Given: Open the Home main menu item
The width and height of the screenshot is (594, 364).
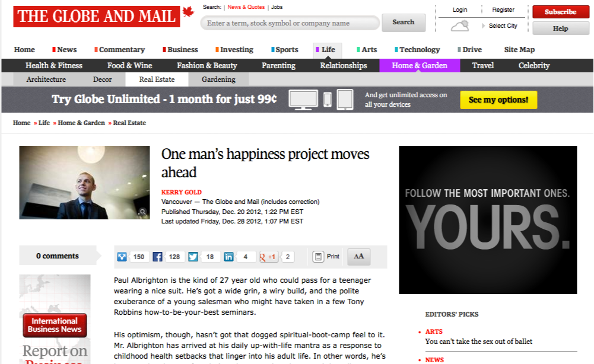Looking at the screenshot, I should [x=24, y=50].
